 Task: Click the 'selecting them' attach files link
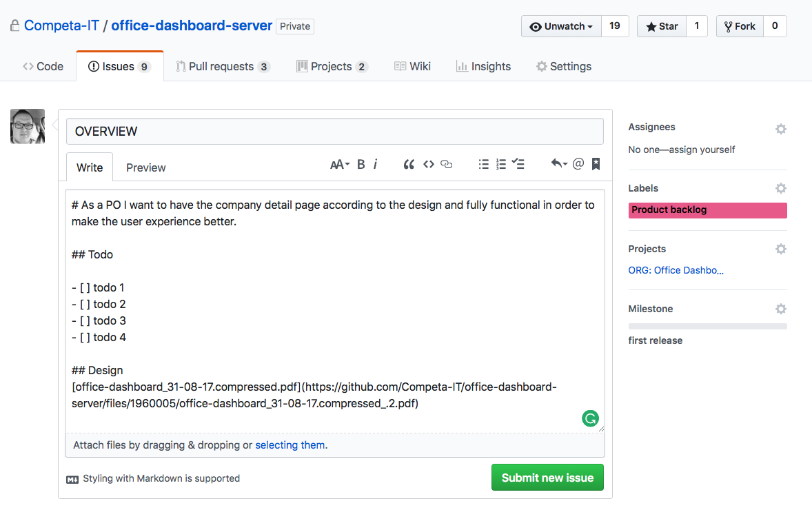290,445
